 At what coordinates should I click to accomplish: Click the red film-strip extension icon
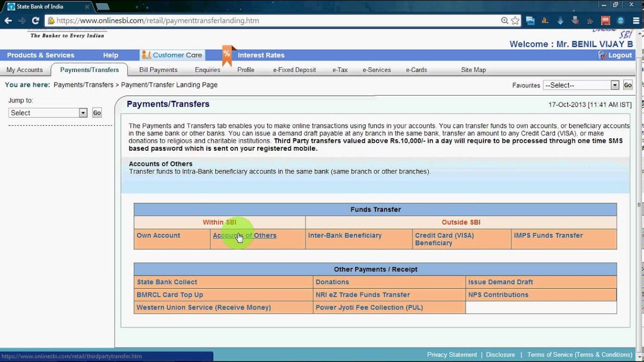[605, 21]
